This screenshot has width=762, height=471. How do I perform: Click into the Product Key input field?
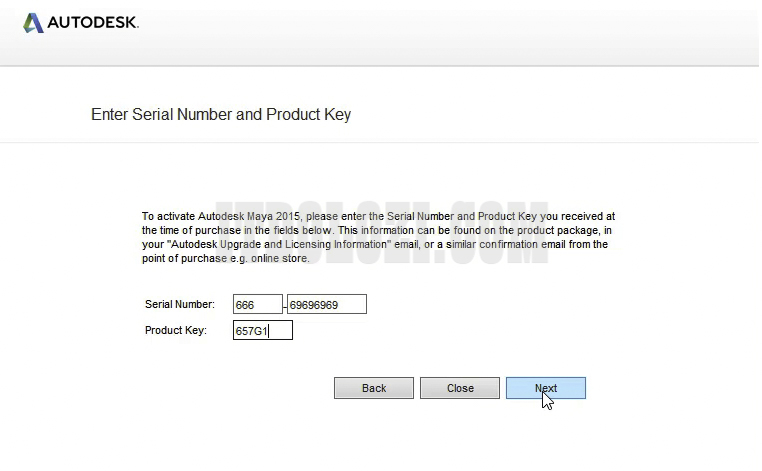tap(262, 331)
